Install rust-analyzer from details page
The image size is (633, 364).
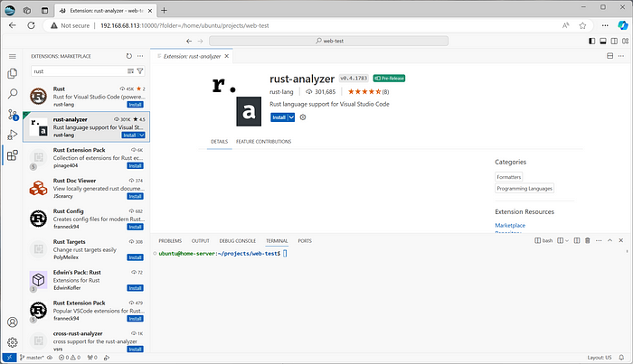tap(279, 117)
